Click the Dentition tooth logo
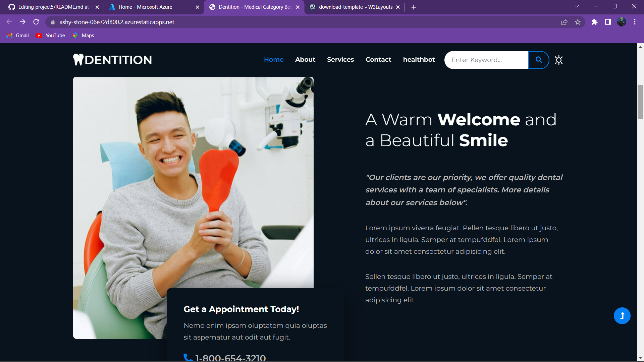644x362 pixels. click(x=112, y=60)
